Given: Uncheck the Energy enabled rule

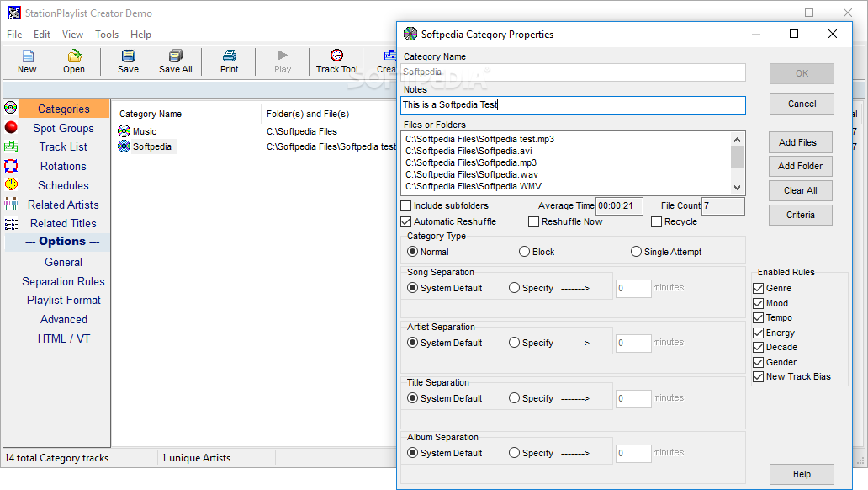Looking at the screenshot, I should pos(759,333).
